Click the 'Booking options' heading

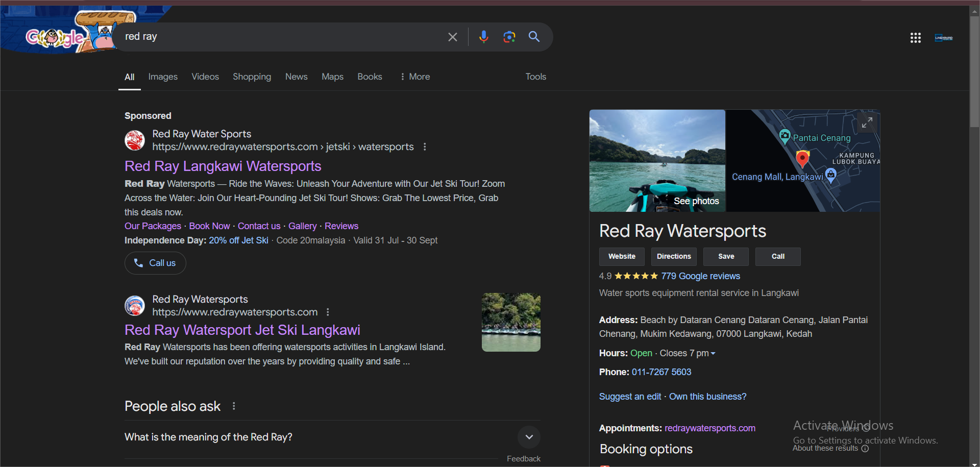click(x=646, y=449)
